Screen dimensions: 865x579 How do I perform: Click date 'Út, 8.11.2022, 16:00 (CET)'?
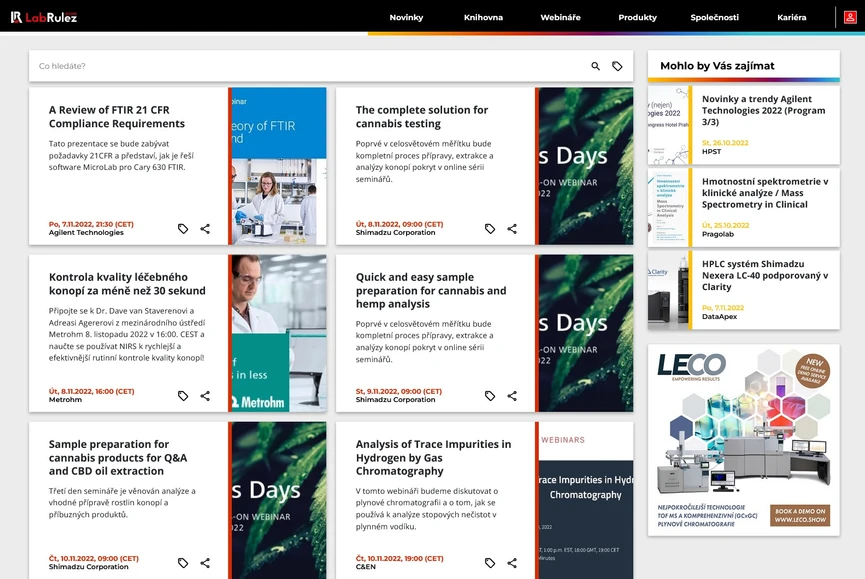point(92,392)
